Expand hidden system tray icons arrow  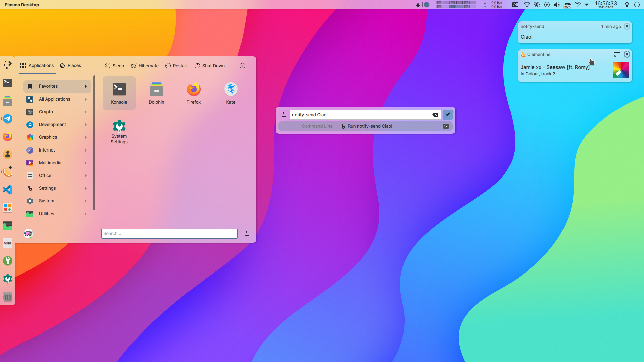tap(587, 5)
